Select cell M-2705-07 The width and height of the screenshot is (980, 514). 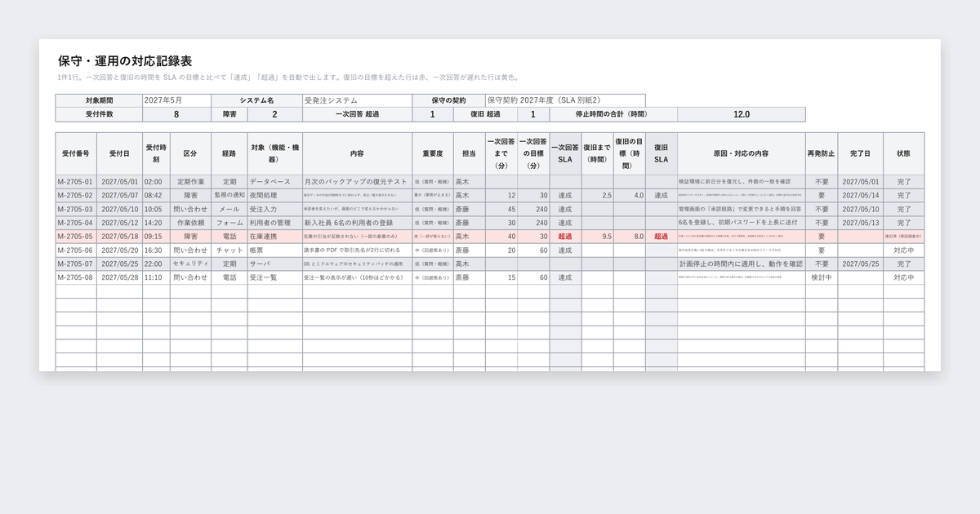(x=76, y=264)
